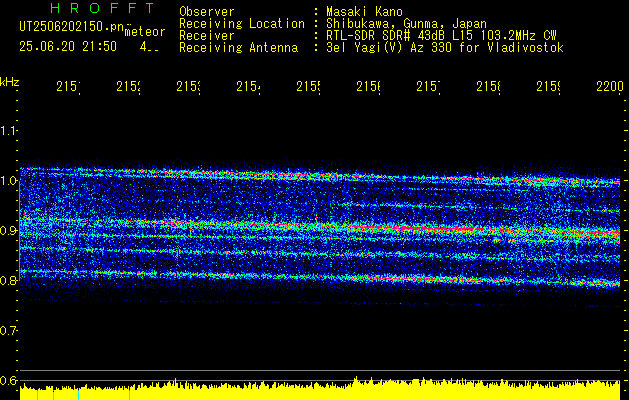
Task: Click the 1.1 kHz frequency tick label
Action: tap(8, 131)
